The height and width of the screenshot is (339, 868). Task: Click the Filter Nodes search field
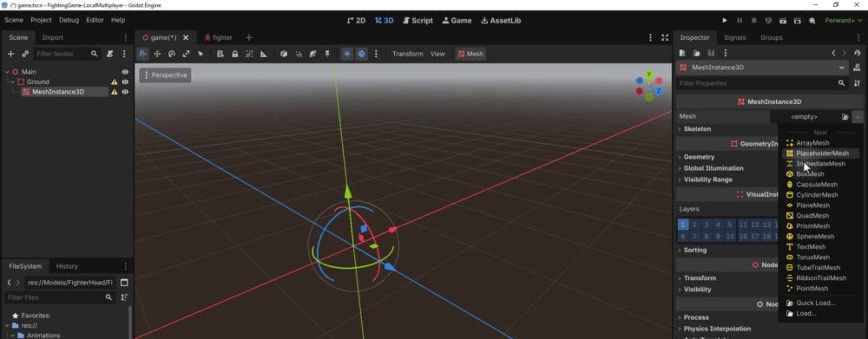(67, 54)
